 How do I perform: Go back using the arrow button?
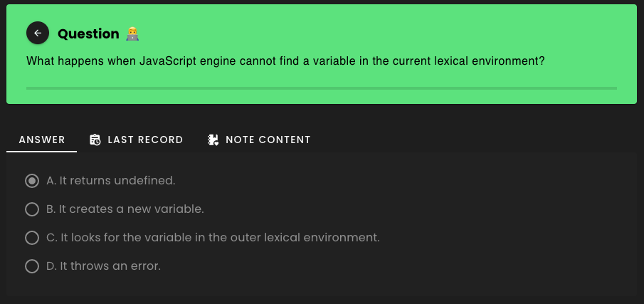[38, 33]
